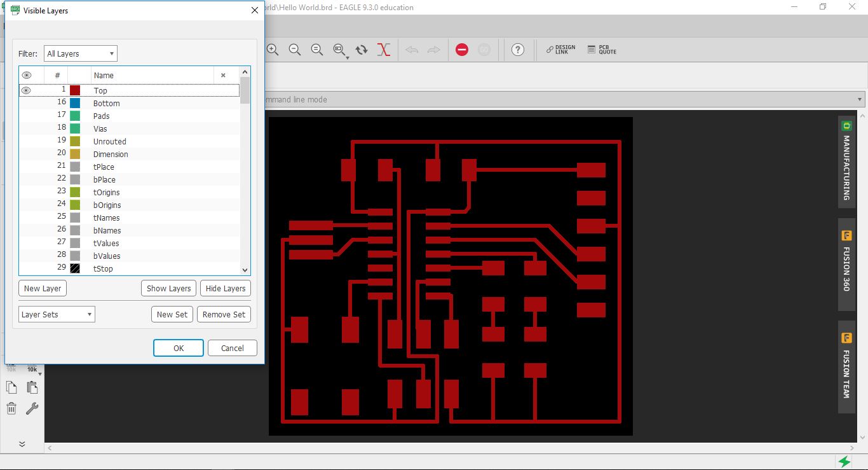Click the Design Link toolbar icon
Image resolution: width=868 pixels, height=470 pixels.
pyautogui.click(x=560, y=50)
